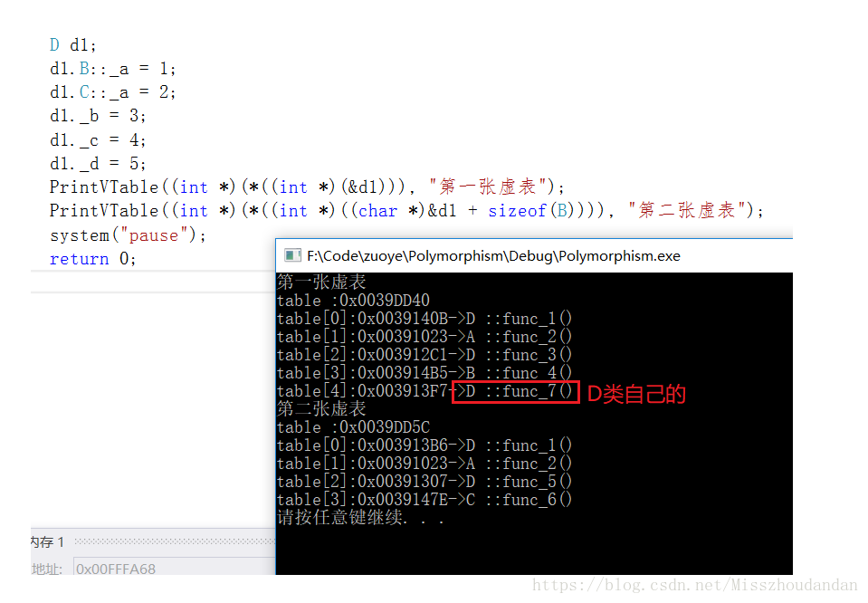Click the console title Polymorphism.exe path
The image size is (868, 603).
tap(493, 256)
